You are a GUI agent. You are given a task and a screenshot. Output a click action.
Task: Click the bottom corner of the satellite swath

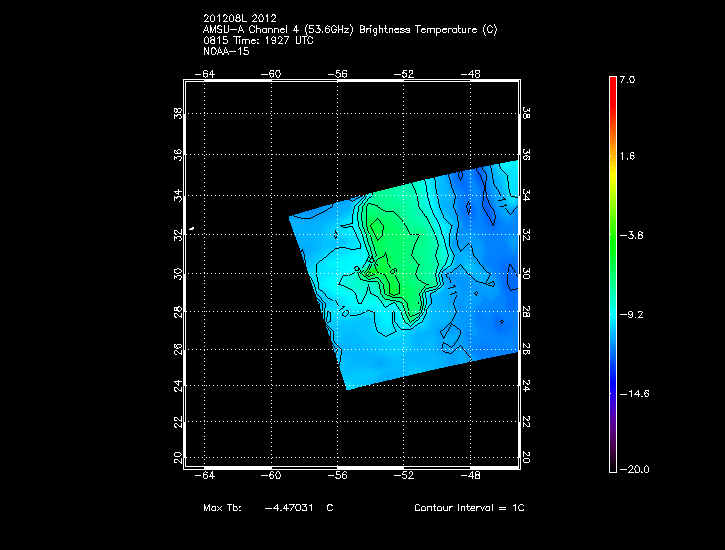[x=346, y=388]
